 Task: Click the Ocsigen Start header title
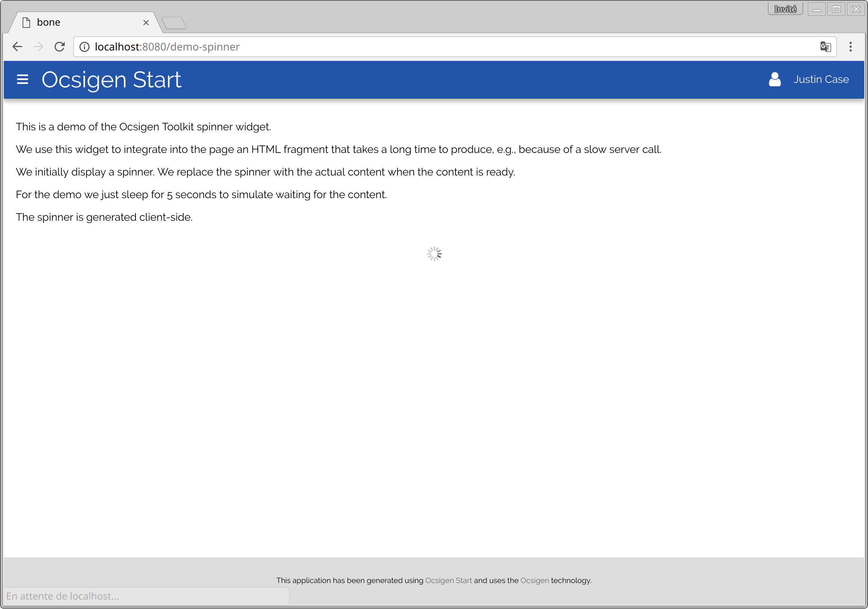pyautogui.click(x=111, y=79)
